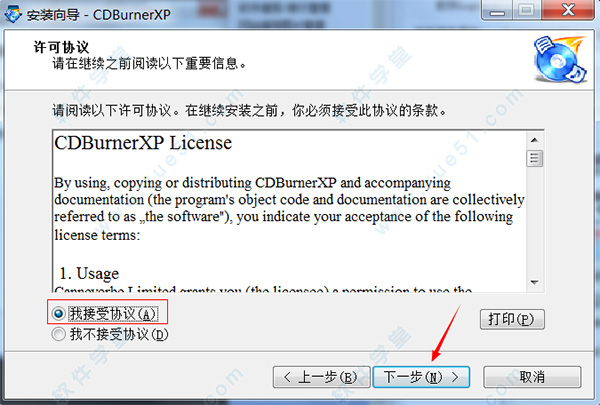Click license scrollbar down arrow

coord(535,283)
